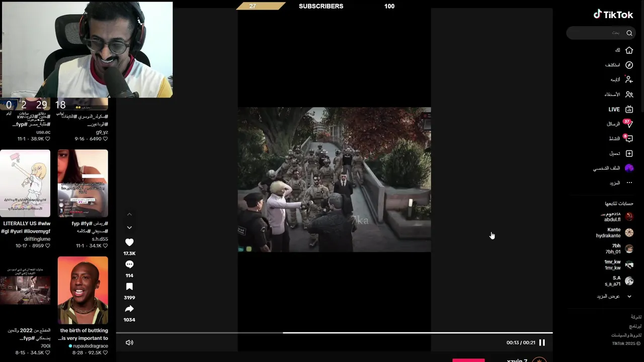This screenshot has width=644, height=362.
Task: Open the LITERALLY US #wlw video thumbnail
Action: [x=25, y=184]
